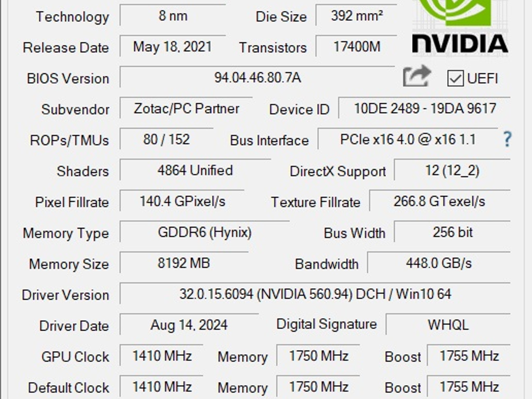Click the Default Clock Boost 1755 MHz field

point(469,386)
